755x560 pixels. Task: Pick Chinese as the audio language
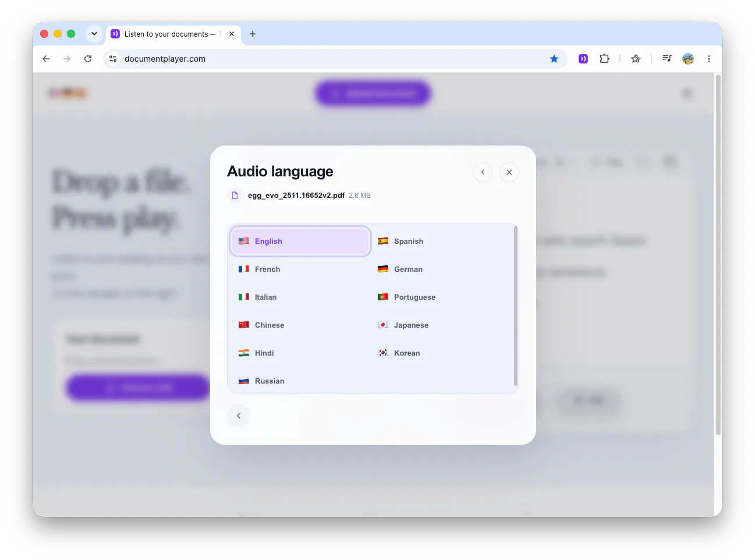(300, 325)
